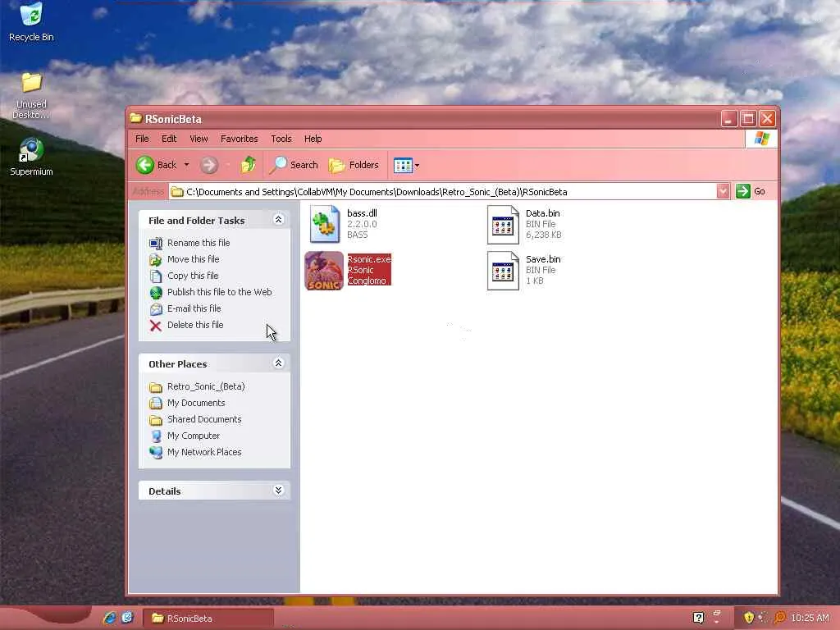The image size is (840, 630).
Task: Click the E-mail this file envelope icon
Action: [155, 309]
